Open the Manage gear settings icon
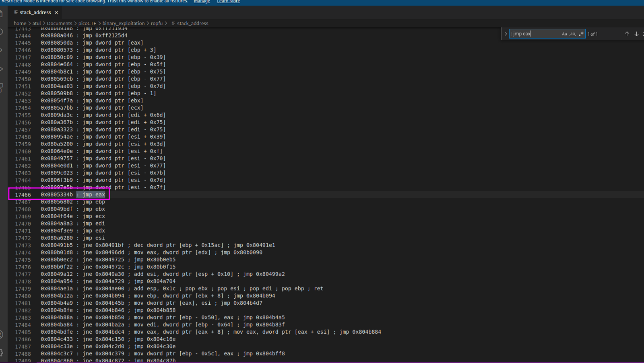The height and width of the screenshot is (363, 644). click(2, 353)
